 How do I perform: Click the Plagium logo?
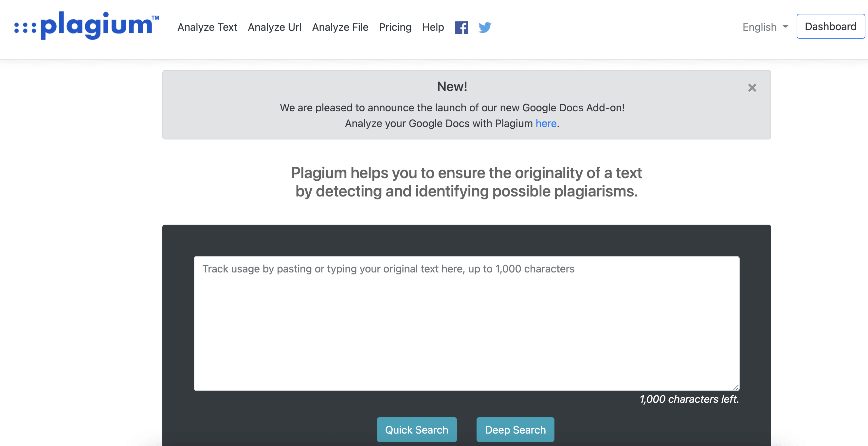(x=87, y=26)
